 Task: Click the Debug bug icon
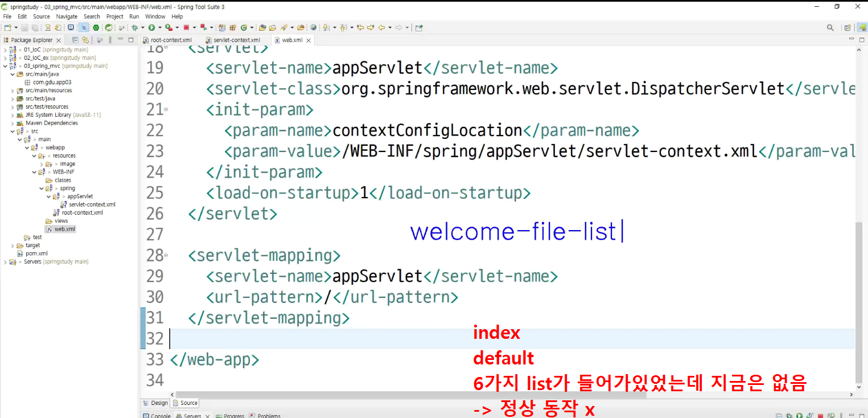(x=134, y=27)
